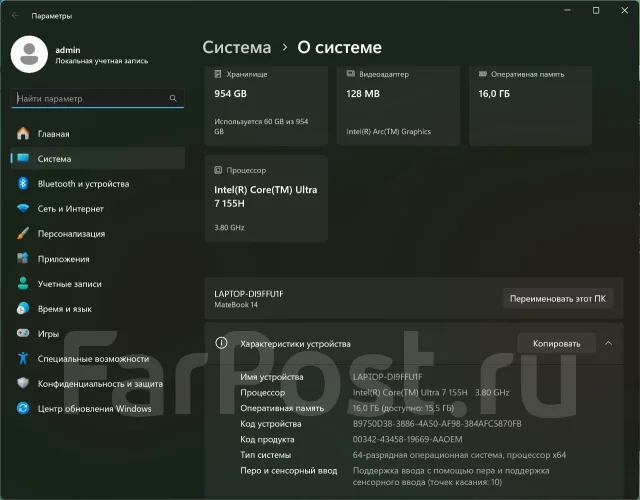Click the О системе page title
This screenshot has height=500, width=640.
pos(339,47)
